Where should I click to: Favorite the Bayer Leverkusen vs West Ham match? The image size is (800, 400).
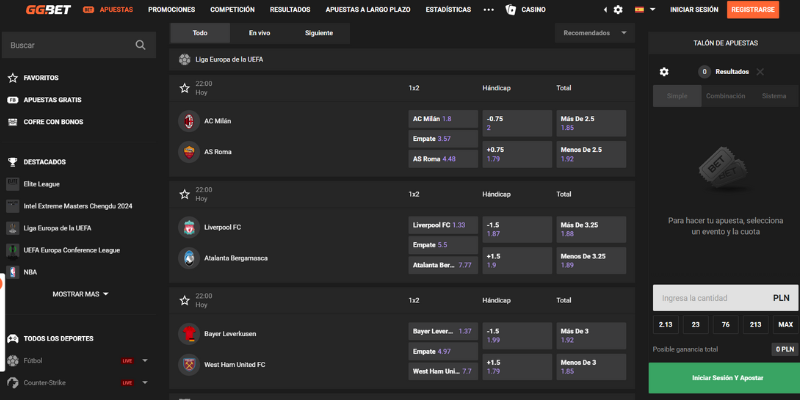click(185, 301)
